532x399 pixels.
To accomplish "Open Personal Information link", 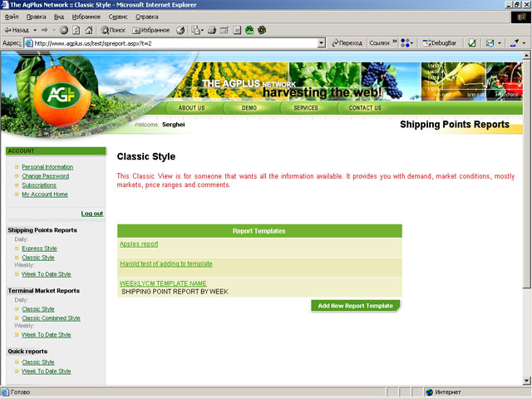I will point(47,167).
